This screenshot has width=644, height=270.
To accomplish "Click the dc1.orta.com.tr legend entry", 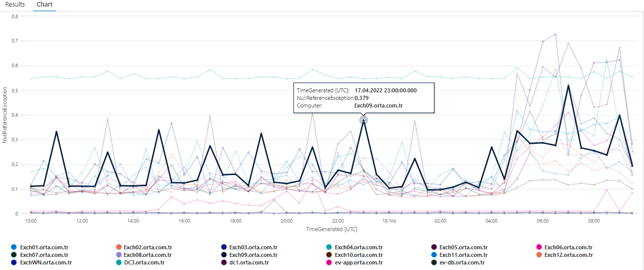I will [245, 262].
